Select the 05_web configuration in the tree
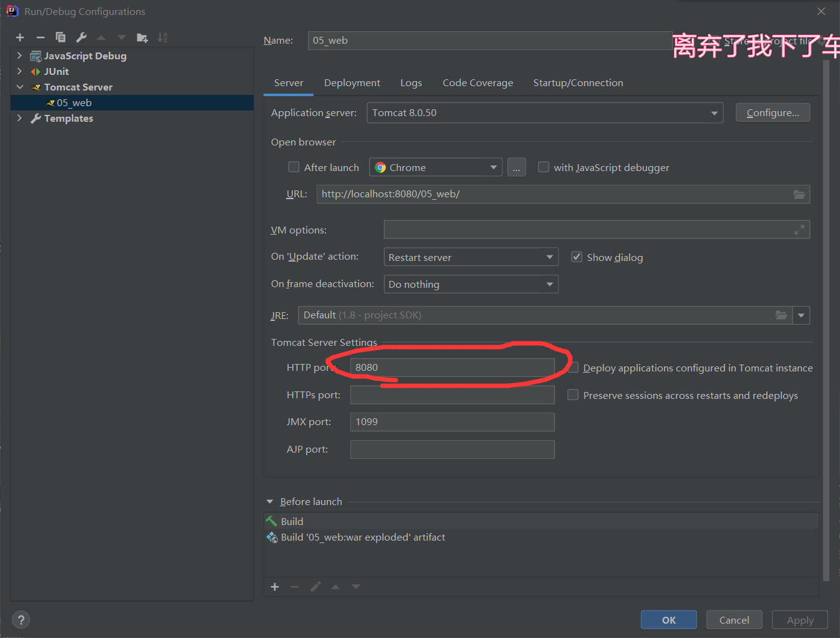The image size is (840, 638). [132, 103]
